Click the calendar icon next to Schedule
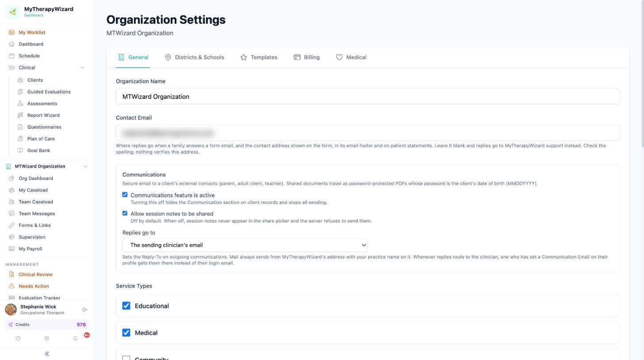 11,56
